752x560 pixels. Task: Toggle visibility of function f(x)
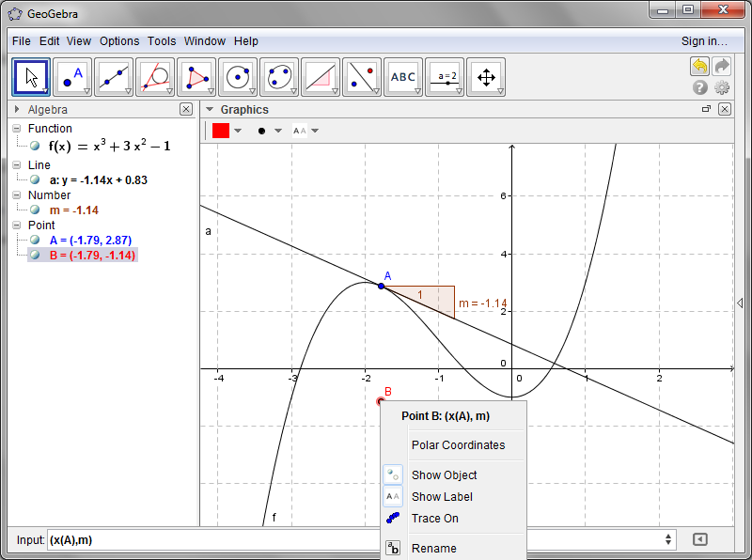(35, 146)
